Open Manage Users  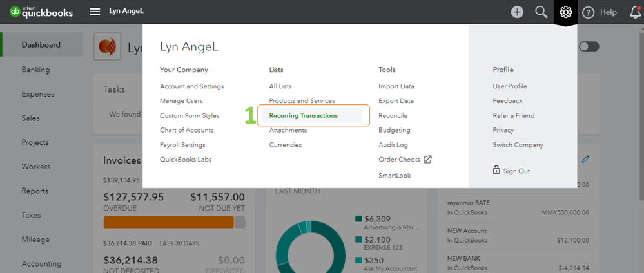click(181, 100)
